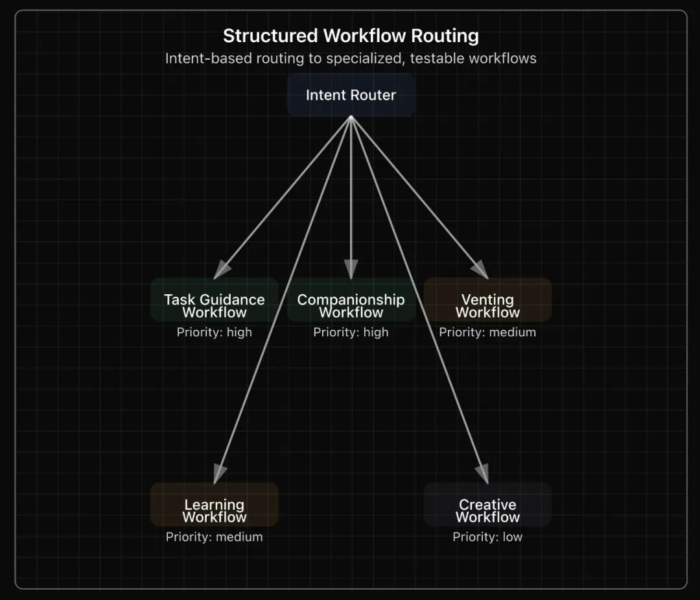
Task: Click the Creative Workflow node
Action: point(487,505)
